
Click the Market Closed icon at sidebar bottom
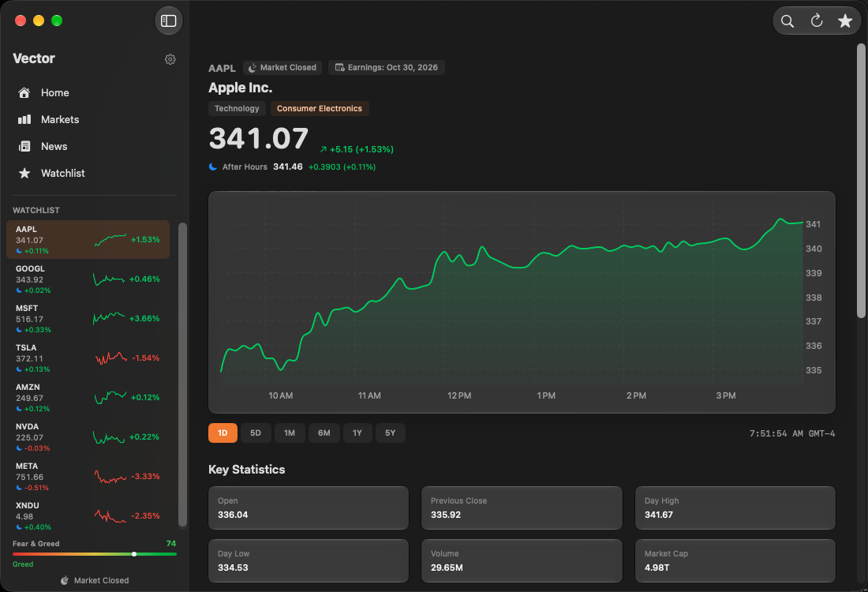(65, 580)
